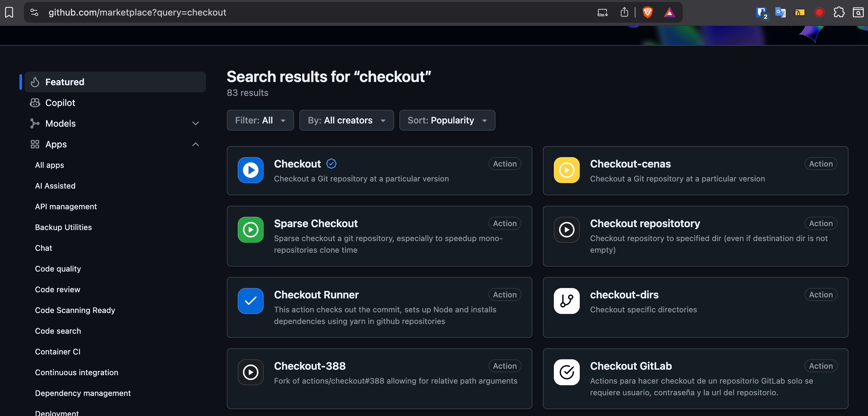Click the Brave Shields lion icon
The width and height of the screenshot is (868, 416).
[647, 12]
